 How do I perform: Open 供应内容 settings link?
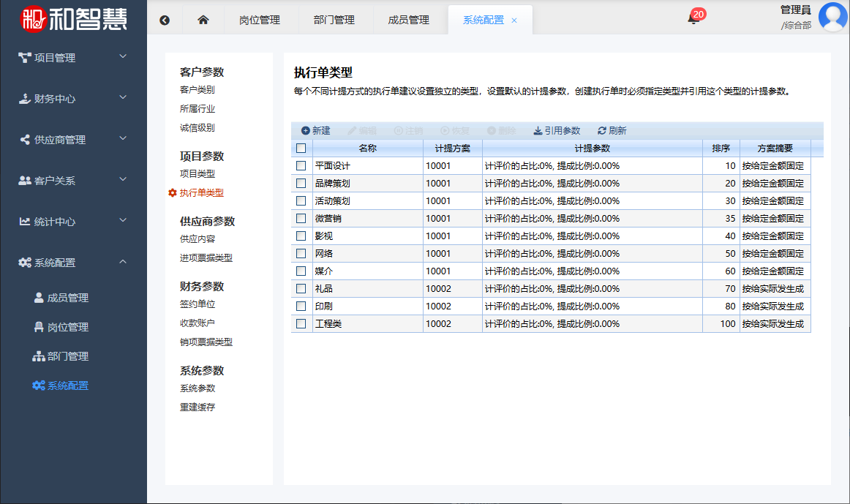198,239
